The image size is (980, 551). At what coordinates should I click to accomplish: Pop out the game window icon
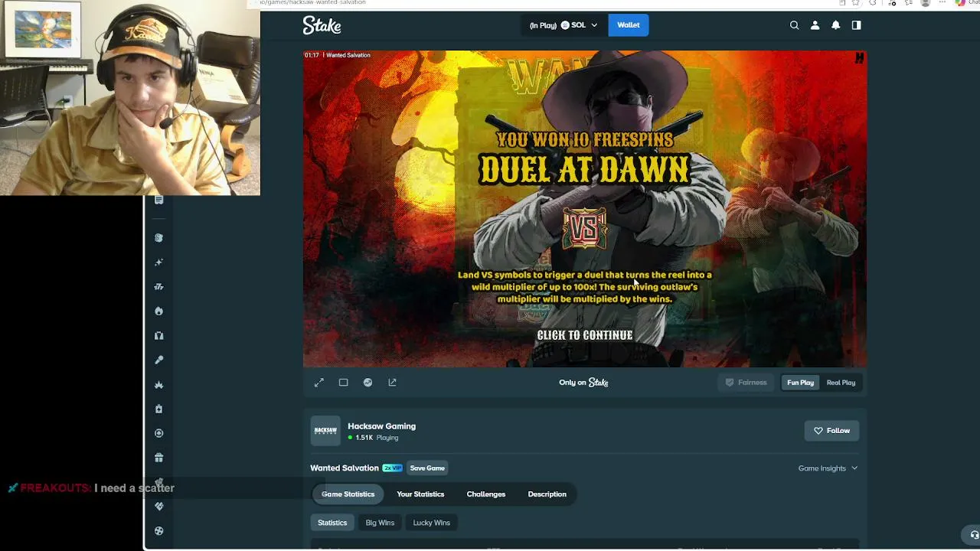(x=393, y=383)
